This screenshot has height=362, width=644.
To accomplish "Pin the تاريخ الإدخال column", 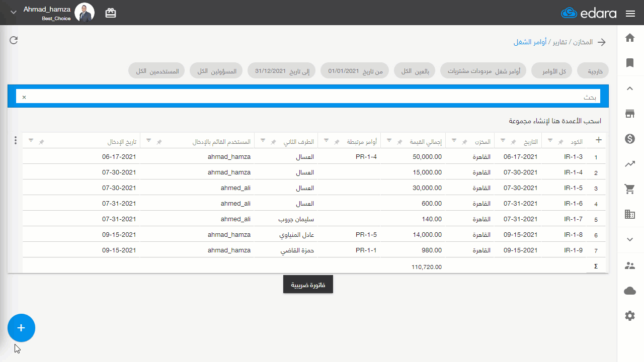I will 41,142.
